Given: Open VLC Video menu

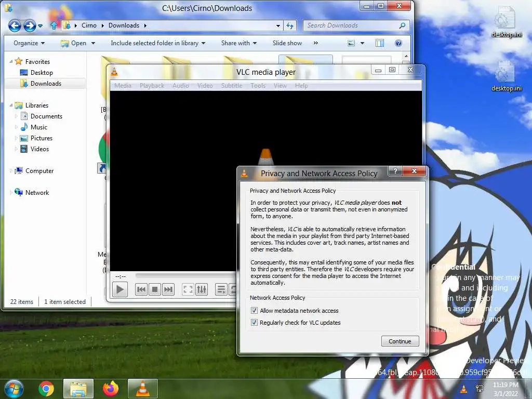Looking at the screenshot, I should coord(205,86).
